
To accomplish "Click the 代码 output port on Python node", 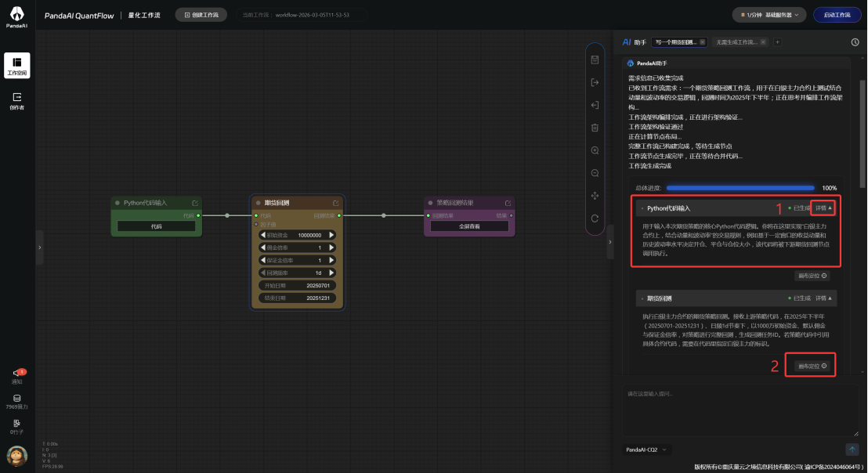I will coord(198,216).
